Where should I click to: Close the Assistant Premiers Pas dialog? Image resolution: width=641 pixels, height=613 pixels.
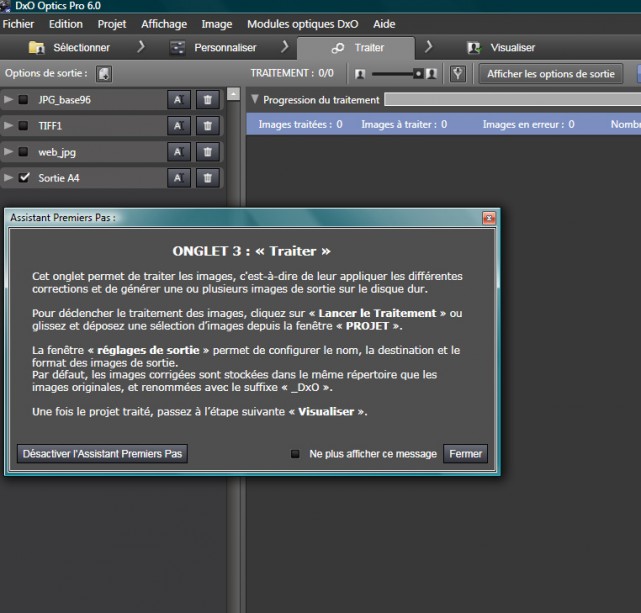point(489,218)
